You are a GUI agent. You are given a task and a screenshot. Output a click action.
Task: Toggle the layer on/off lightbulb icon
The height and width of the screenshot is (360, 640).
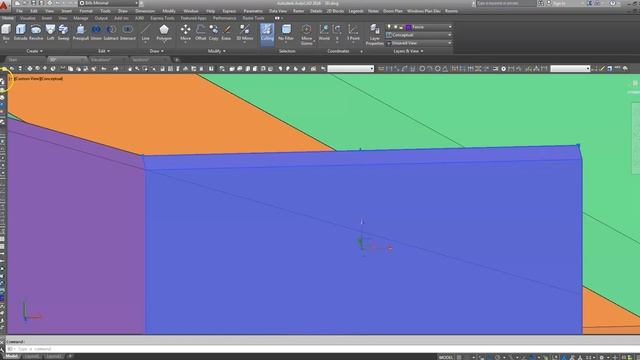[x=389, y=27]
